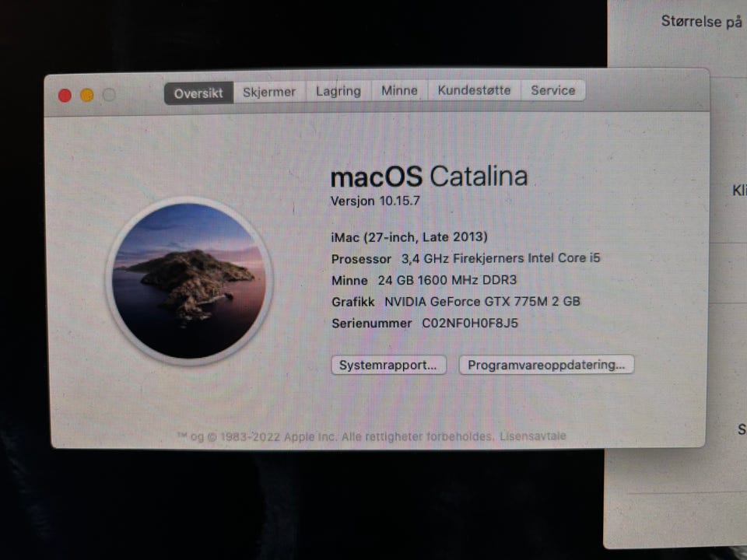Click the greyed-out zoom window button
Screen dimensions: 747x560
(x=109, y=95)
